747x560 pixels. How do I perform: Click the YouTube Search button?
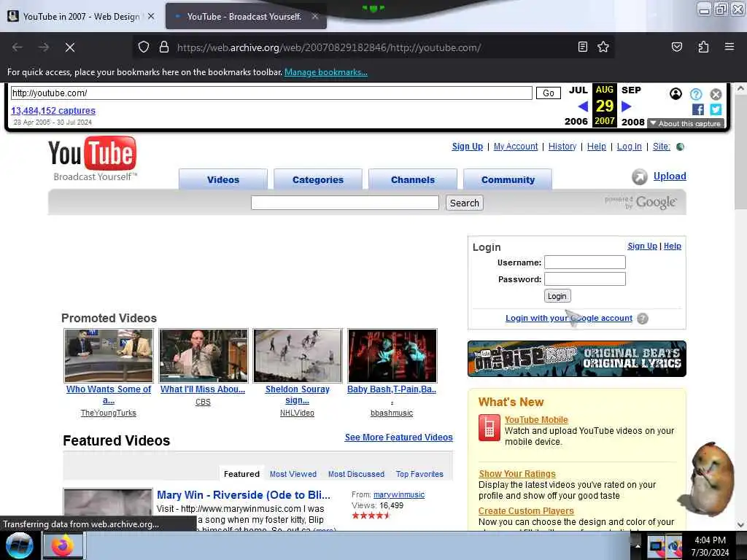coord(465,203)
